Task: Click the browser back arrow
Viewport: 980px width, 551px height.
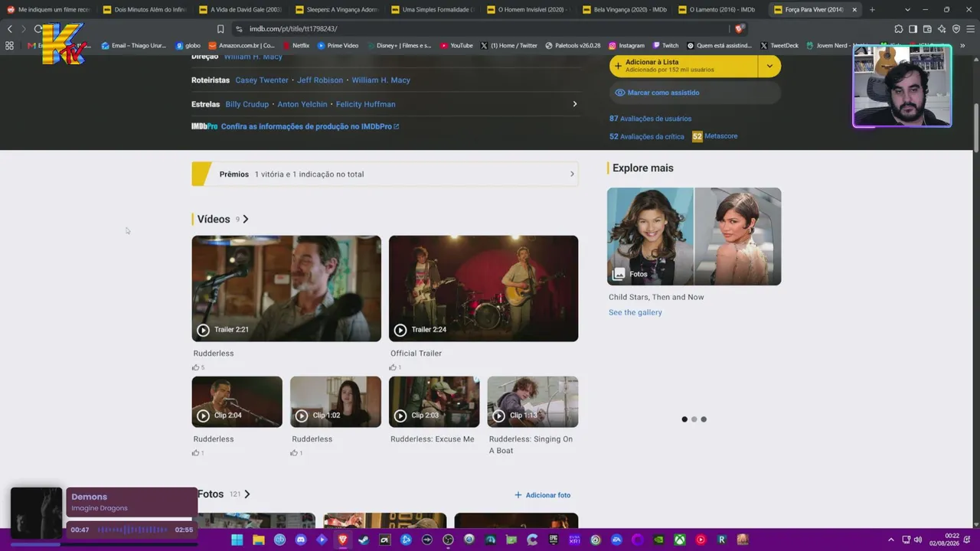Action: [x=10, y=29]
